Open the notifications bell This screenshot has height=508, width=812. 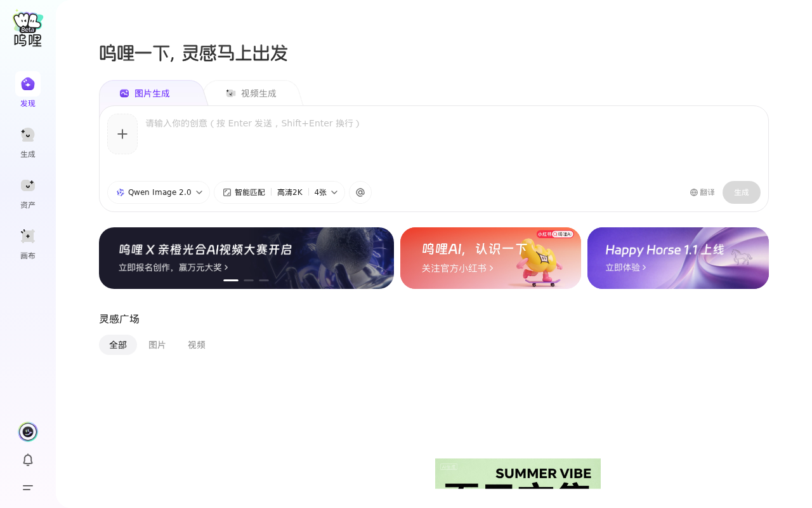28,460
